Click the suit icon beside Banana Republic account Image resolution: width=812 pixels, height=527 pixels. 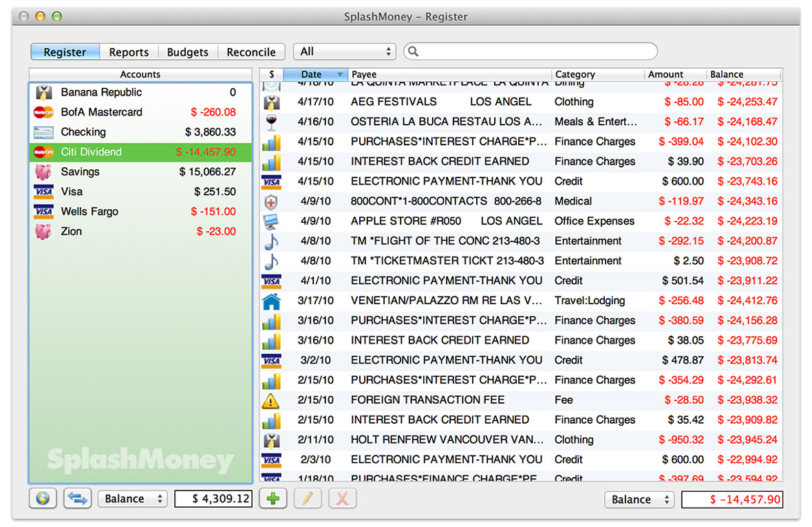43,93
